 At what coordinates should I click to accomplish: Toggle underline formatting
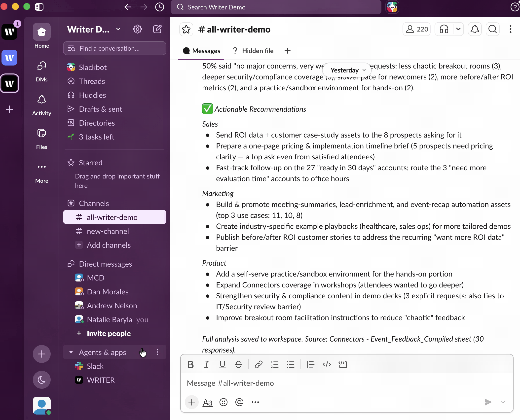click(x=223, y=364)
